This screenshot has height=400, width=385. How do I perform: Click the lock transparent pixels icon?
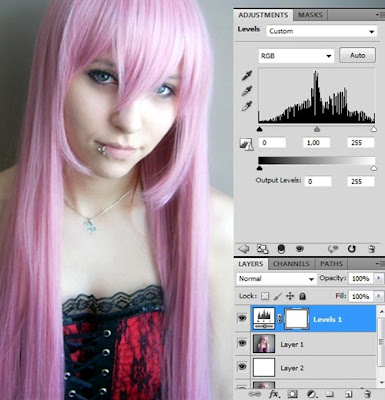[x=265, y=296]
